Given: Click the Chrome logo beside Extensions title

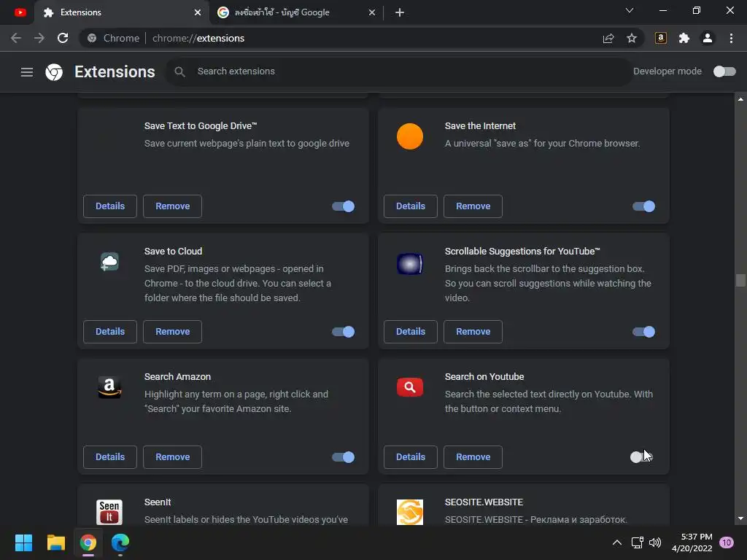Looking at the screenshot, I should coord(54,72).
